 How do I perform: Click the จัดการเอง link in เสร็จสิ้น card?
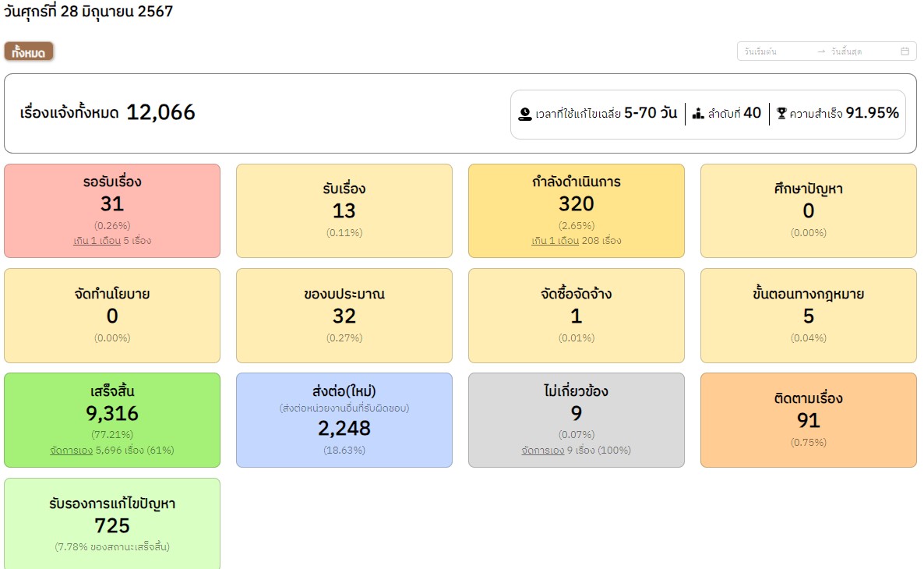[x=71, y=450]
